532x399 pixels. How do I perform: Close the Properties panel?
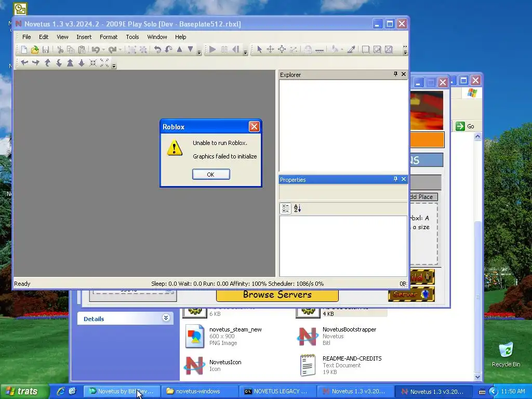click(x=403, y=179)
